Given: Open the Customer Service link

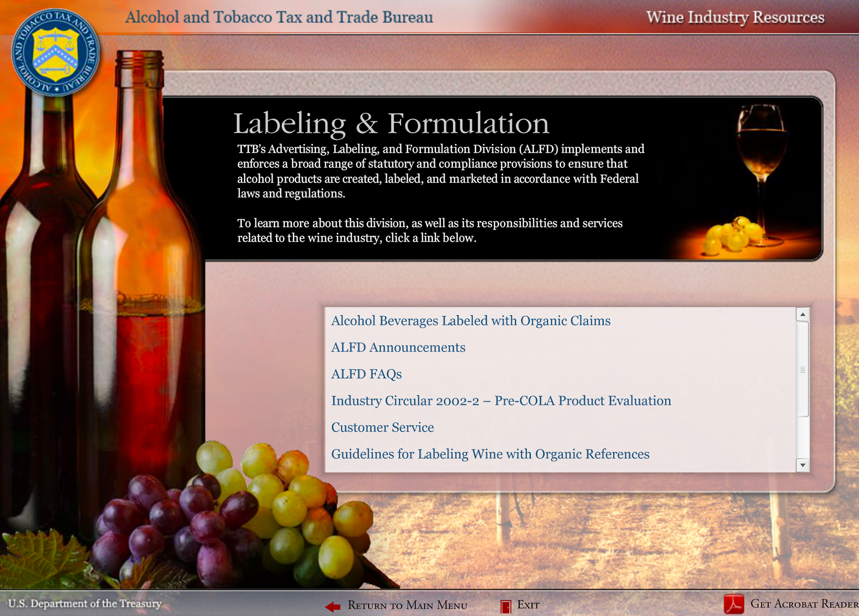Looking at the screenshot, I should (x=383, y=428).
